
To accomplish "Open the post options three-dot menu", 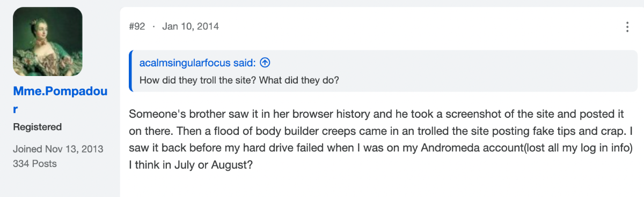I will 628,27.
